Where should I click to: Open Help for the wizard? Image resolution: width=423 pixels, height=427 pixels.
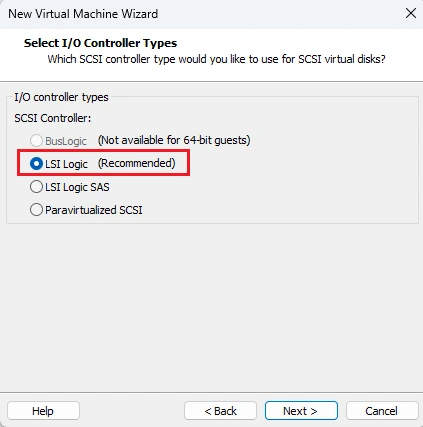tap(43, 411)
